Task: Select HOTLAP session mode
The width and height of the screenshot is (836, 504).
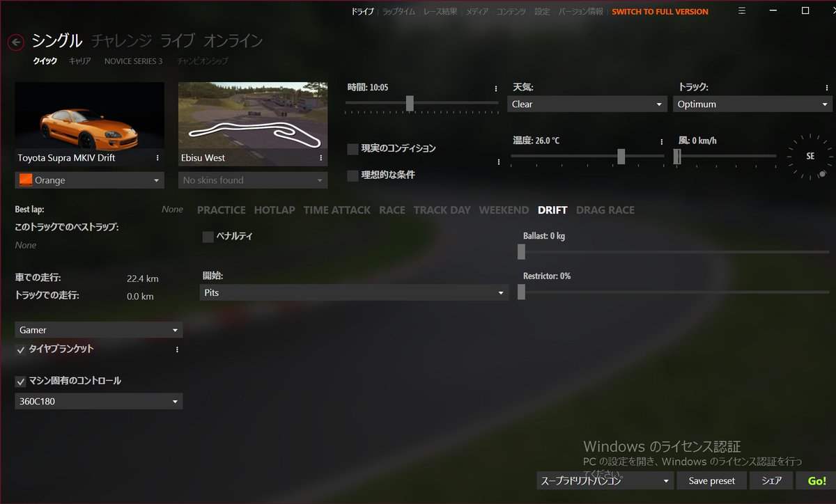Action: (274, 210)
